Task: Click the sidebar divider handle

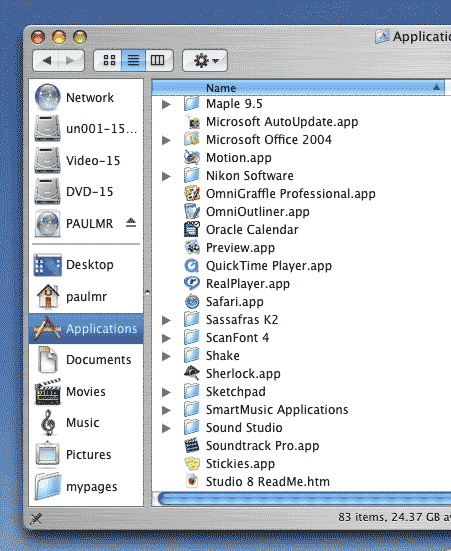Action: [x=147, y=292]
